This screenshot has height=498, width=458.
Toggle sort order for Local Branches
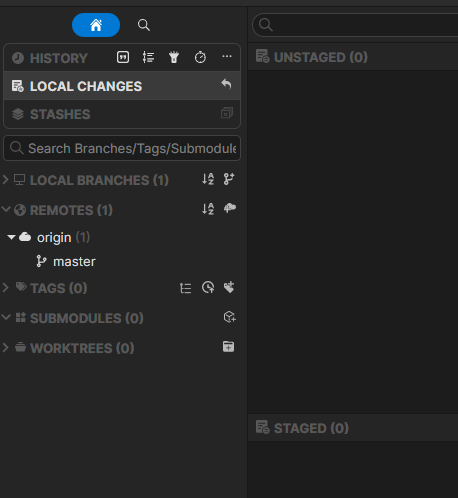(208, 179)
